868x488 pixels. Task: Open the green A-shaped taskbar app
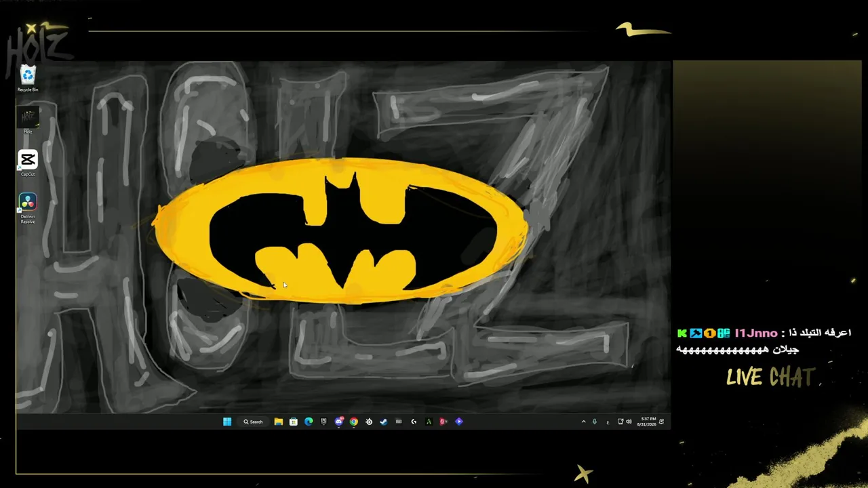pos(429,422)
